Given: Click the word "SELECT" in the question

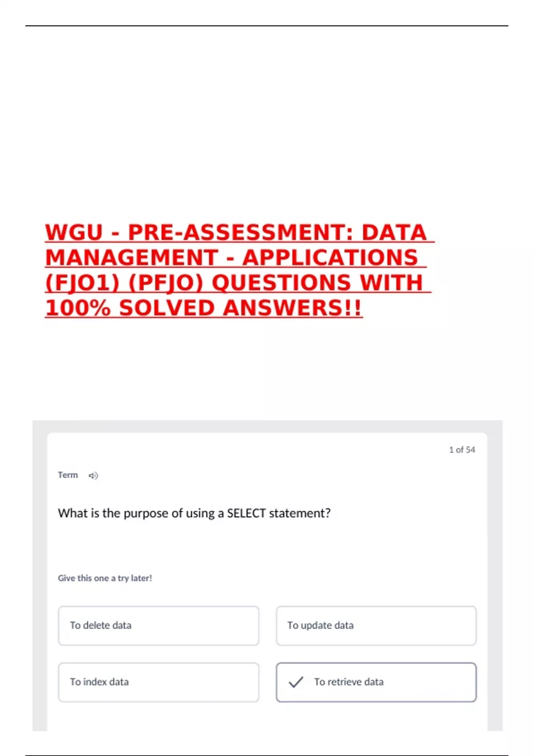Looking at the screenshot, I should [246, 513].
